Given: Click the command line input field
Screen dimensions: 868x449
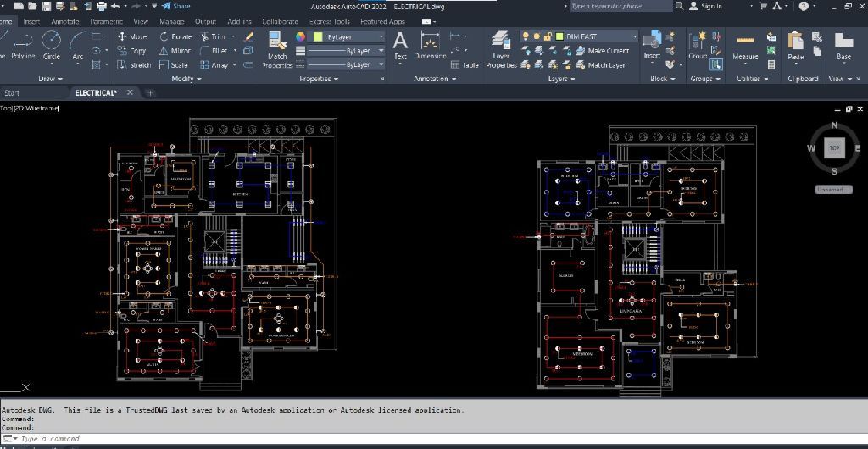Looking at the screenshot, I should [170, 439].
